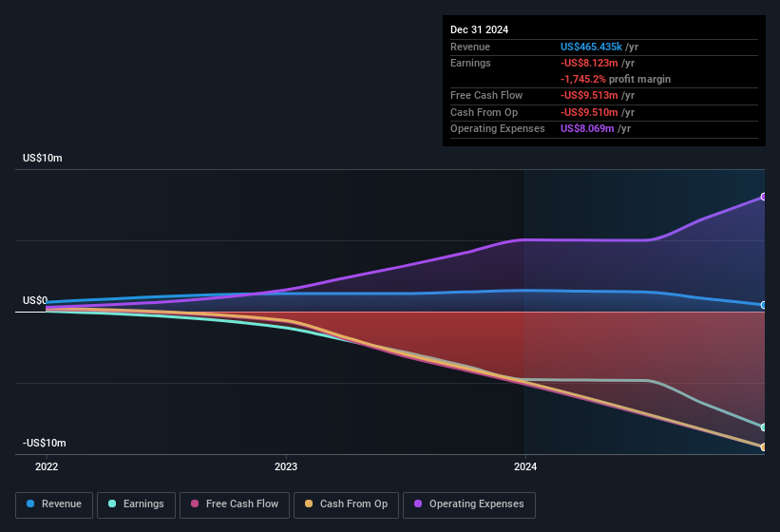This screenshot has height=532, width=780.
Task: Toggle the Operating Expenses legend button
Action: point(469,504)
